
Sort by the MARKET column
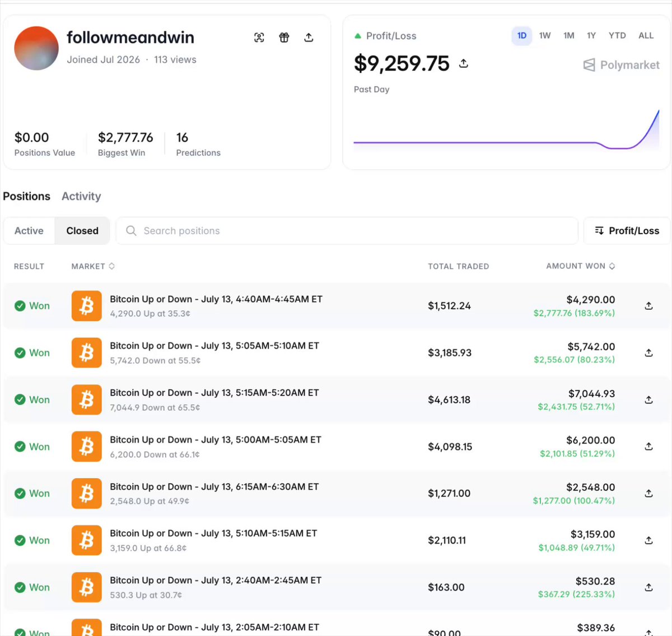coord(93,266)
